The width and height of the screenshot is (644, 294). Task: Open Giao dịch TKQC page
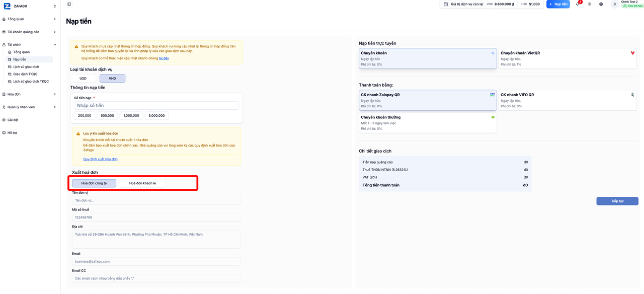click(x=29, y=74)
